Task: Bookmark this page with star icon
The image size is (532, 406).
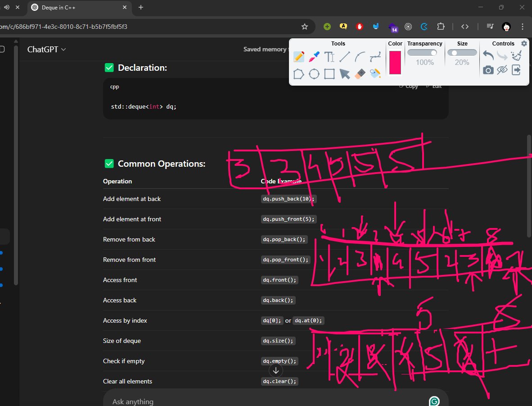Action: (305, 27)
